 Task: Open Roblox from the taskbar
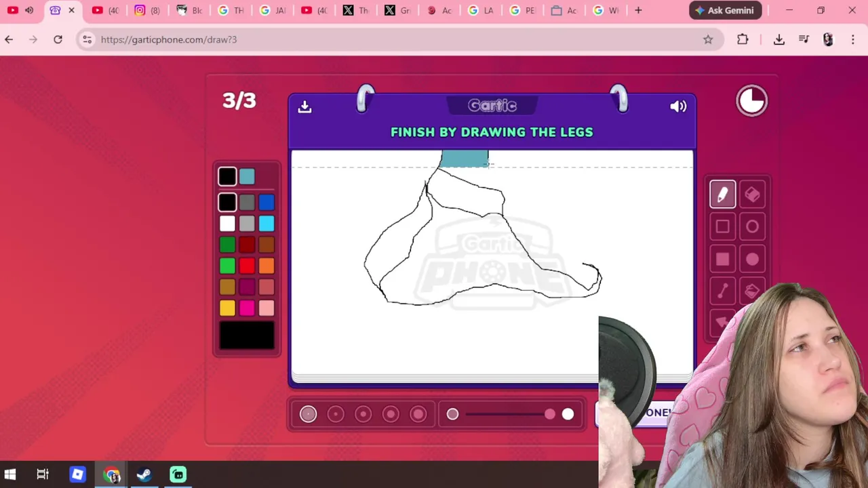pyautogui.click(x=77, y=474)
